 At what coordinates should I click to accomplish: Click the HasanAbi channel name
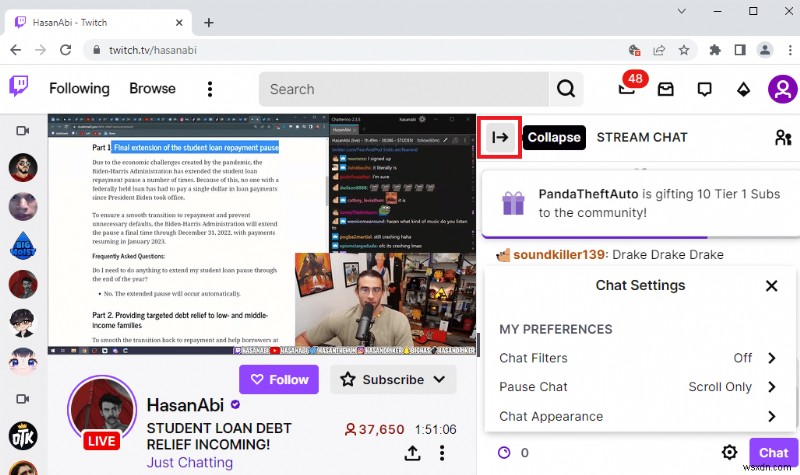(x=185, y=405)
